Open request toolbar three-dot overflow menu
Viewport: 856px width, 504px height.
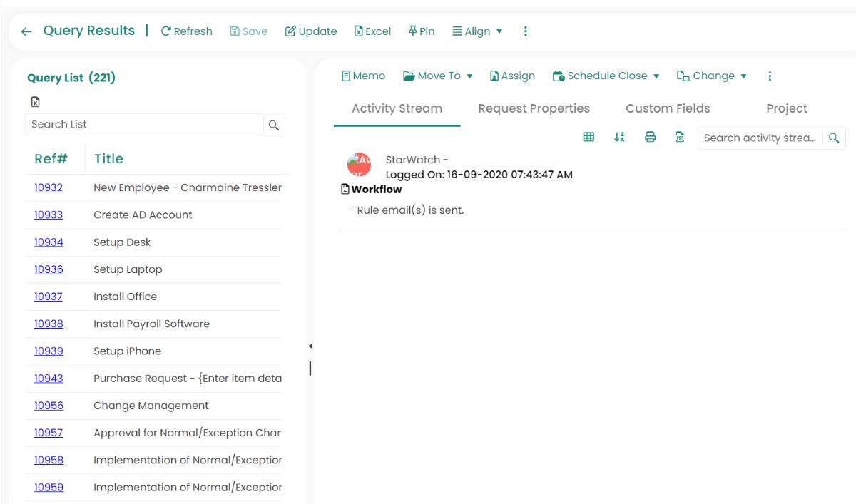770,76
